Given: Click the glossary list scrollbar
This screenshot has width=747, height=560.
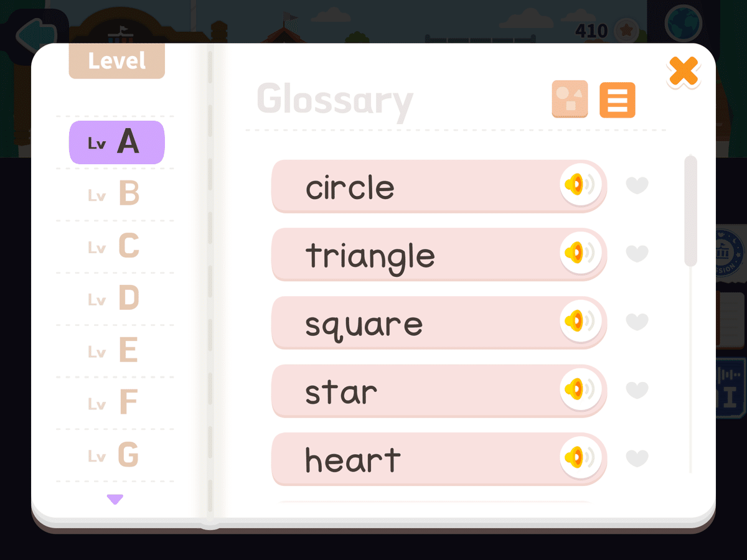Looking at the screenshot, I should [690, 211].
